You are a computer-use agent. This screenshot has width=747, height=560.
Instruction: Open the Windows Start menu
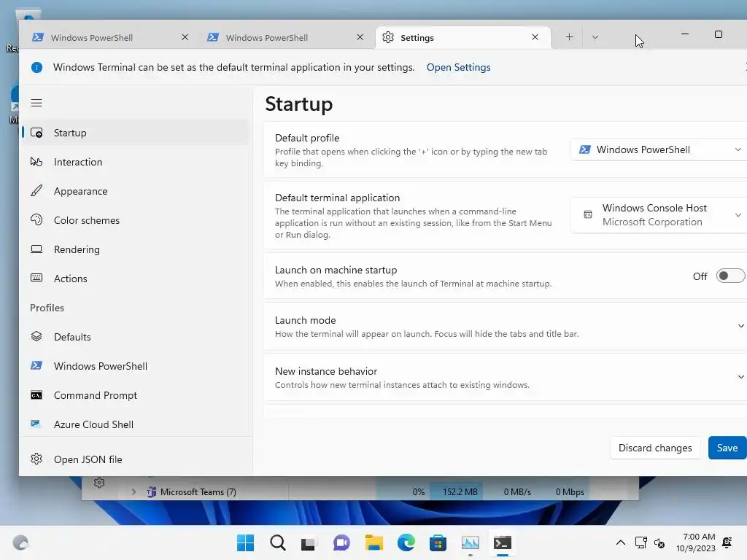[245, 542]
